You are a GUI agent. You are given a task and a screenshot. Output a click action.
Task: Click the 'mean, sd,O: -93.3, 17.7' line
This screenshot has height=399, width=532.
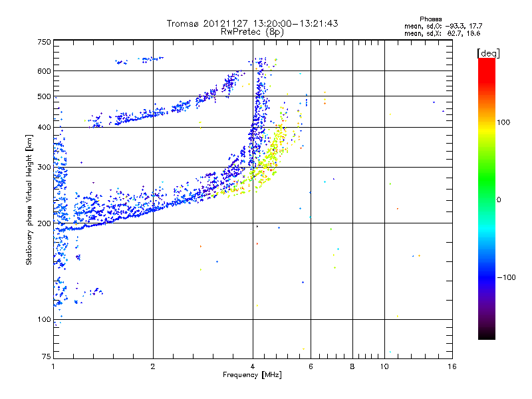[443, 26]
